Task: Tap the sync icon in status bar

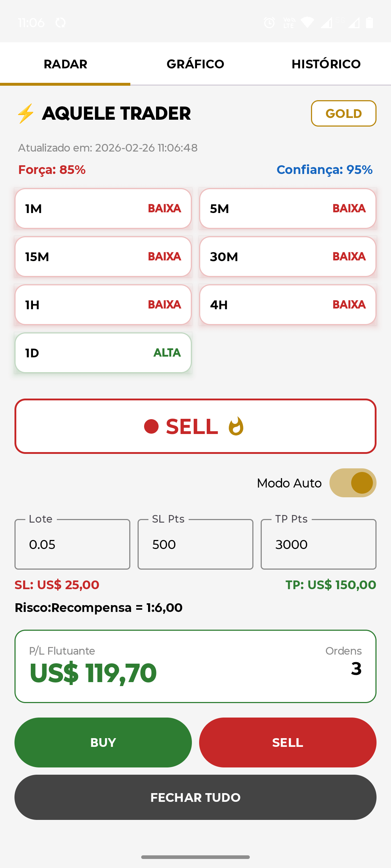Action: tap(60, 23)
